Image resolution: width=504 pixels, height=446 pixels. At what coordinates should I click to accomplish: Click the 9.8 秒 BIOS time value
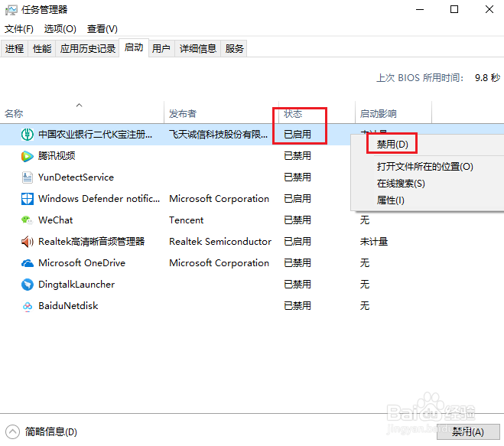pyautogui.click(x=487, y=78)
